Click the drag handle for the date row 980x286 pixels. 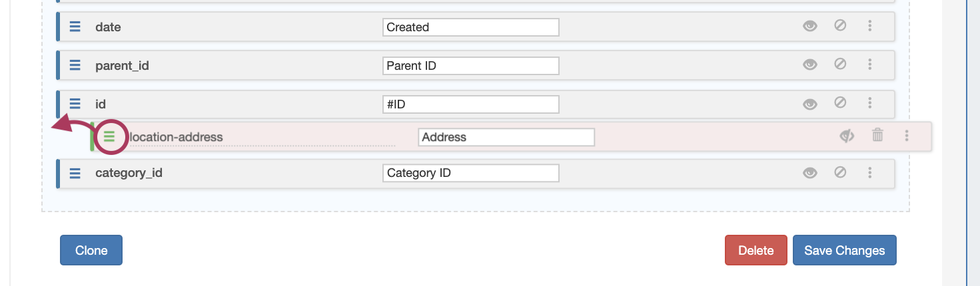[x=75, y=27]
